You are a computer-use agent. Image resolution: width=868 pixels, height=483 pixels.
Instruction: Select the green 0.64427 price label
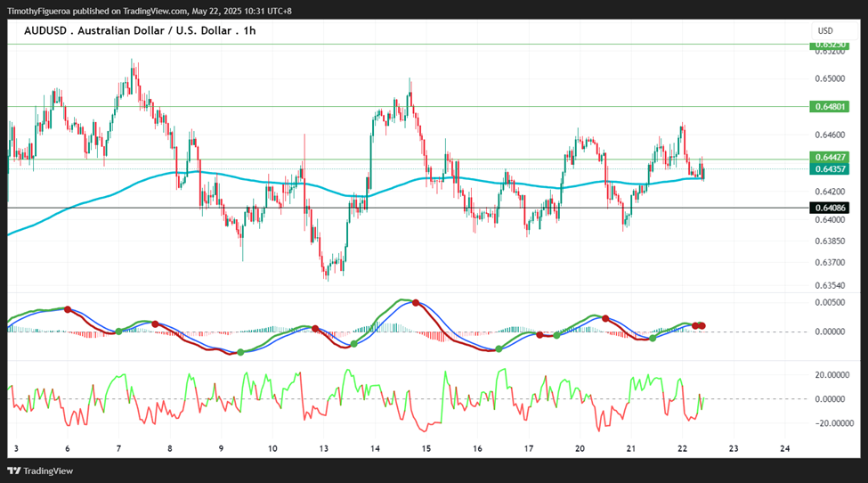[x=829, y=158]
